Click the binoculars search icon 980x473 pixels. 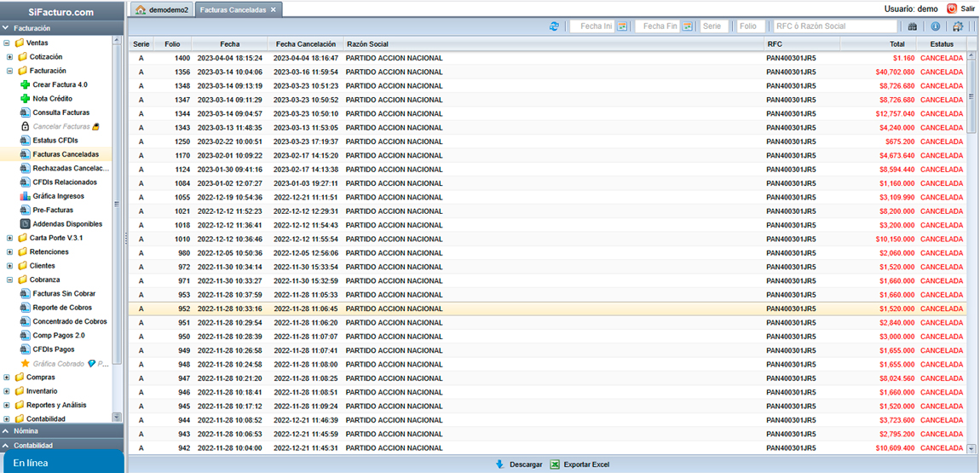(913, 26)
